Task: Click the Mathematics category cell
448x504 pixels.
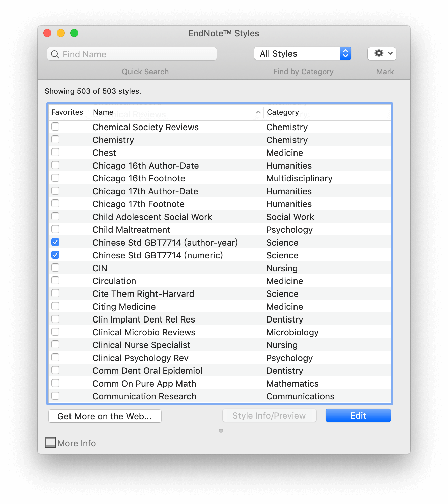Action: tap(292, 384)
